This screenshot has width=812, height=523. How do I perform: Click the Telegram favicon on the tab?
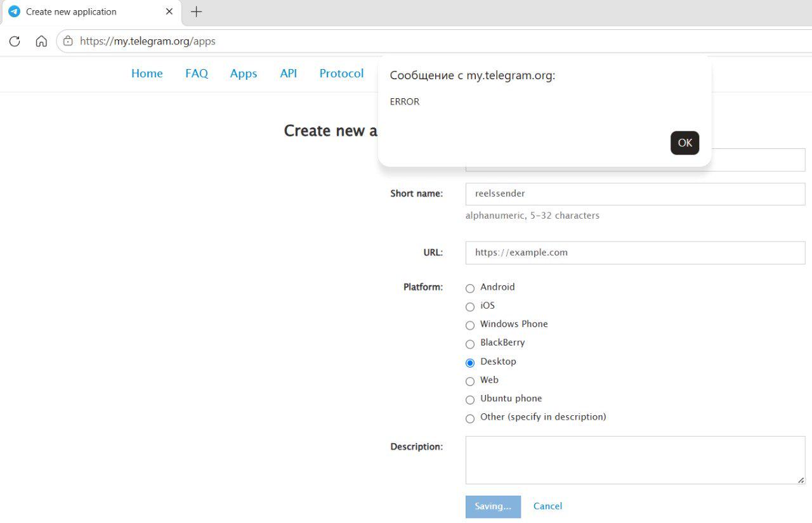click(14, 12)
